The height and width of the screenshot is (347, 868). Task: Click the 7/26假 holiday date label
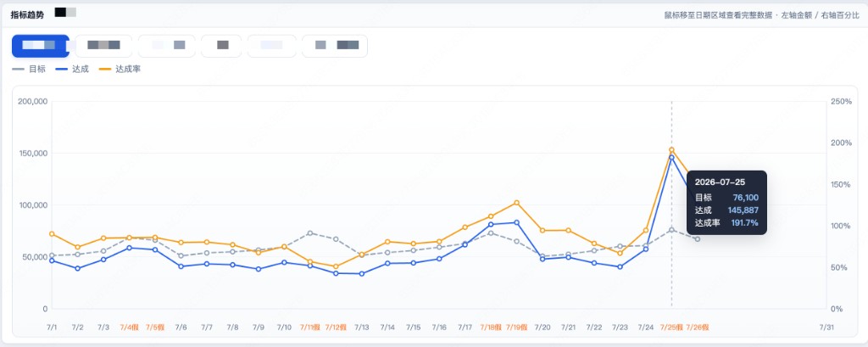pyautogui.click(x=698, y=327)
